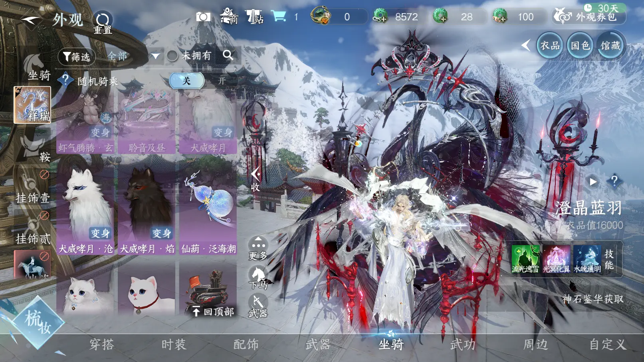Open the 衣品 round button
This screenshot has height=362, width=644.
(x=550, y=45)
